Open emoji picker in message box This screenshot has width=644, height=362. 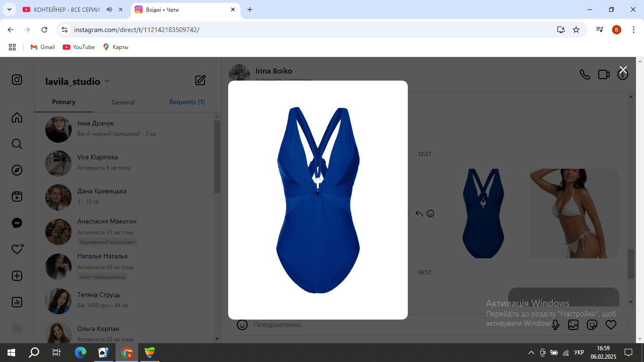242,325
